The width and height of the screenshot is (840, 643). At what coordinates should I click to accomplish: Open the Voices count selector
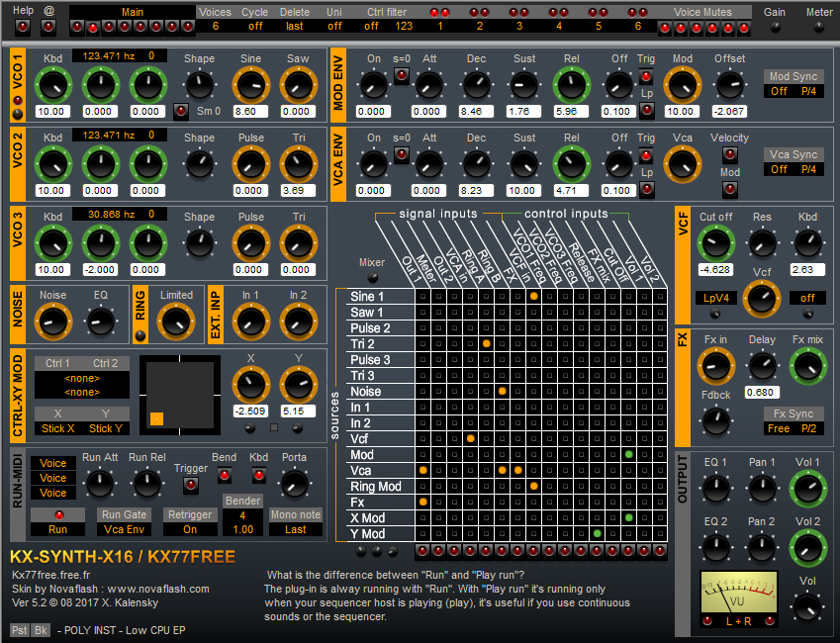click(x=216, y=26)
